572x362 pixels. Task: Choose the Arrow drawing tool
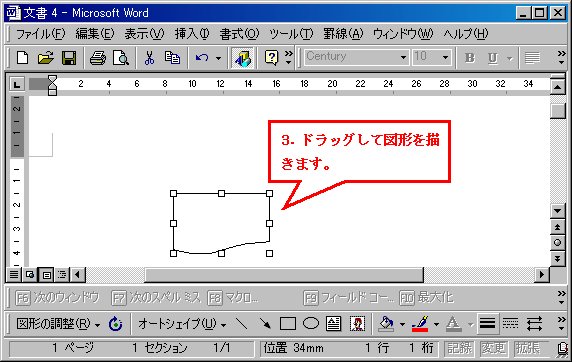coord(265,323)
